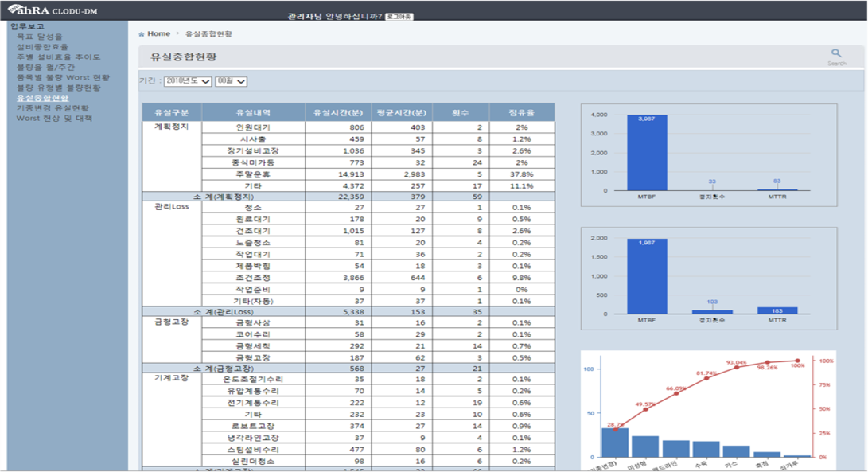868x472 pixels.
Task: Click the 업무보고 sidebar heading
Action: tap(26, 26)
